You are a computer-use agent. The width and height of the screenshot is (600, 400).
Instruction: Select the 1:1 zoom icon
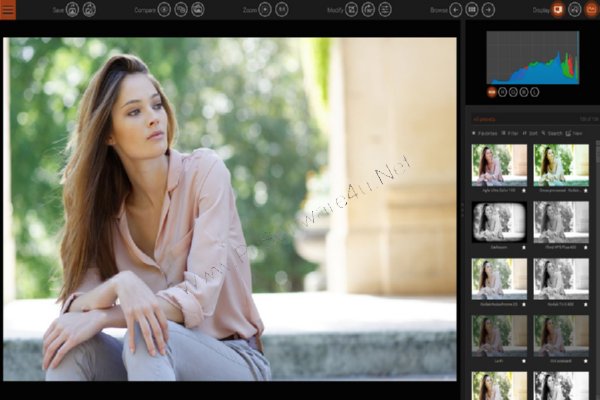(x=282, y=10)
